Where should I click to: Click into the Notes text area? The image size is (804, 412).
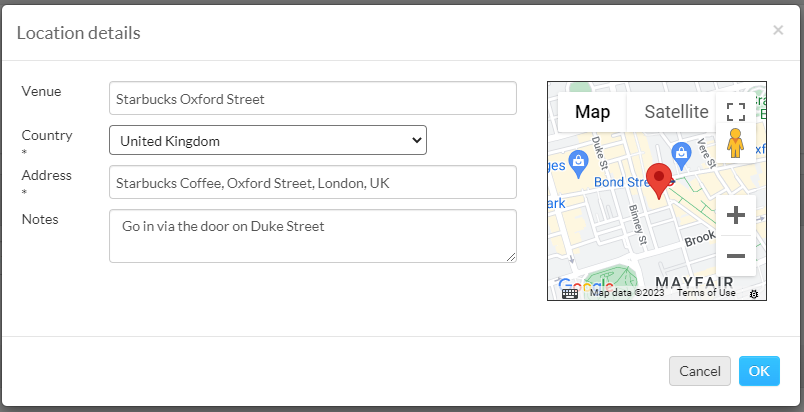[313, 236]
